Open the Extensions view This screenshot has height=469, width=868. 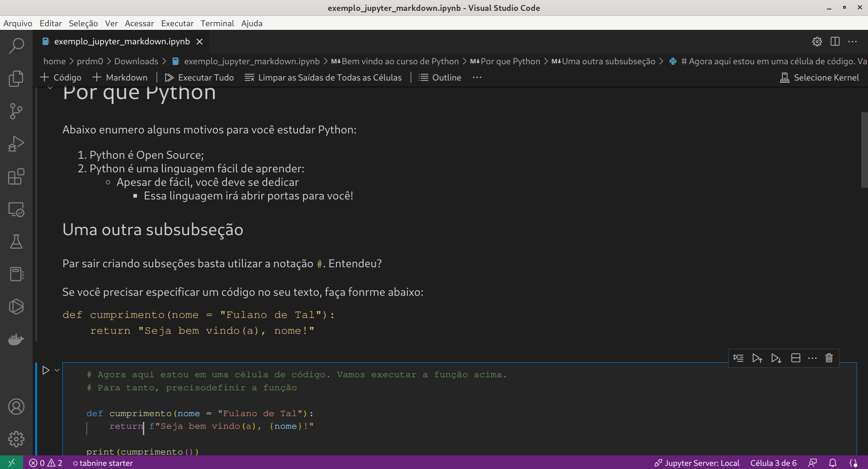[16, 176]
